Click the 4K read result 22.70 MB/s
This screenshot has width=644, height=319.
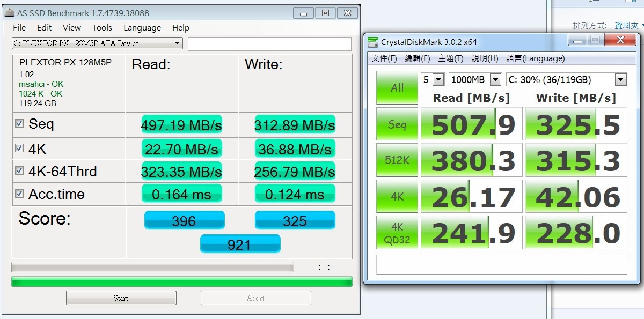coord(182,149)
